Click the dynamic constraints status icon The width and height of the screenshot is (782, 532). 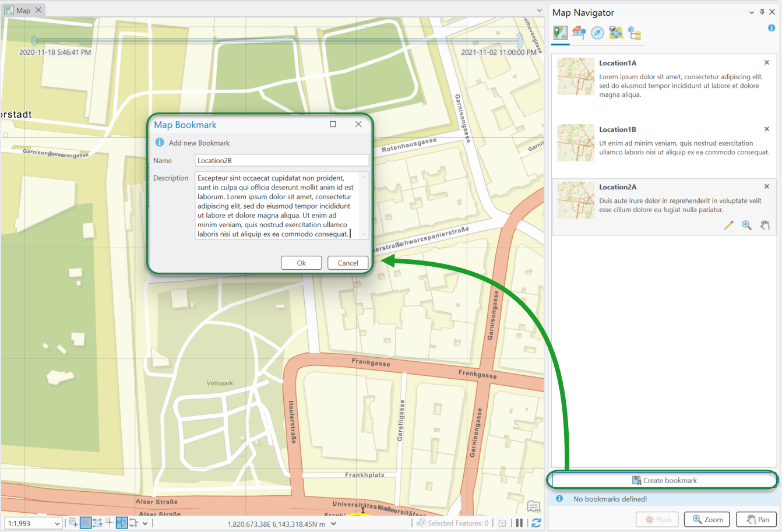click(x=133, y=523)
